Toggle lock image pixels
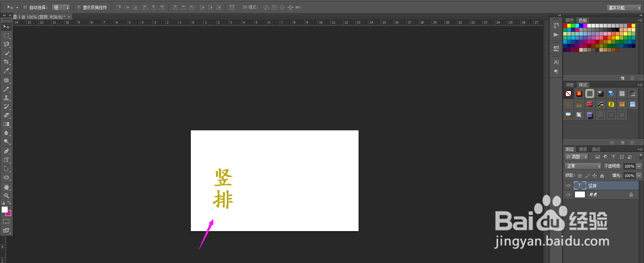The width and height of the screenshot is (644, 263). 587,176
